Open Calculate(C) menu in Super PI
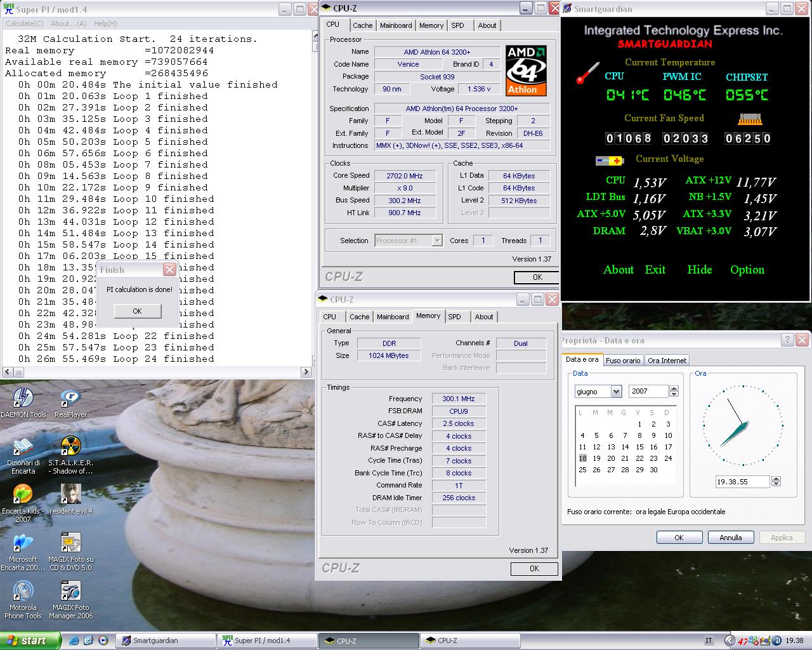Image resolution: width=812 pixels, height=650 pixels. [25, 23]
